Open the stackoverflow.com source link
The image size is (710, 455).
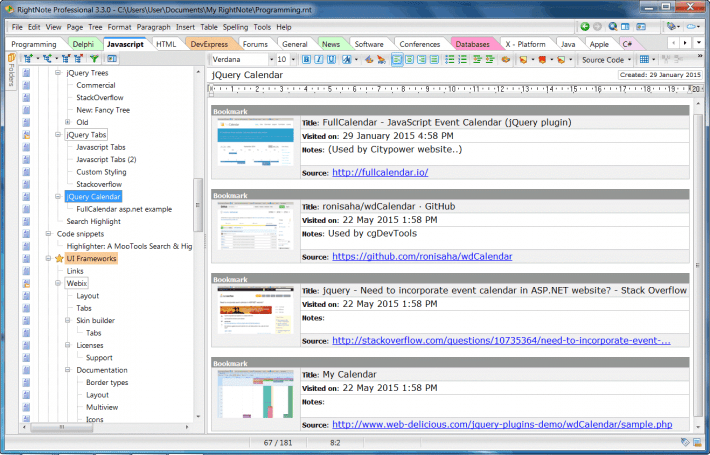(x=501, y=340)
